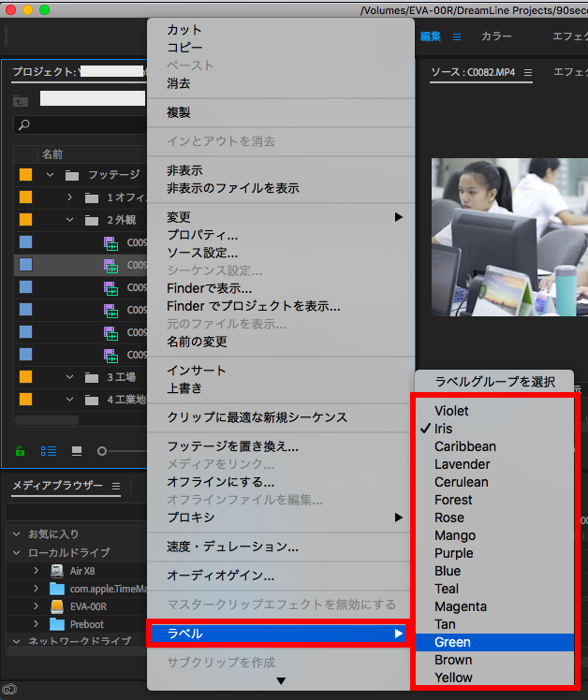Click the project lock toggle icon
The image size is (588, 700).
20,451
